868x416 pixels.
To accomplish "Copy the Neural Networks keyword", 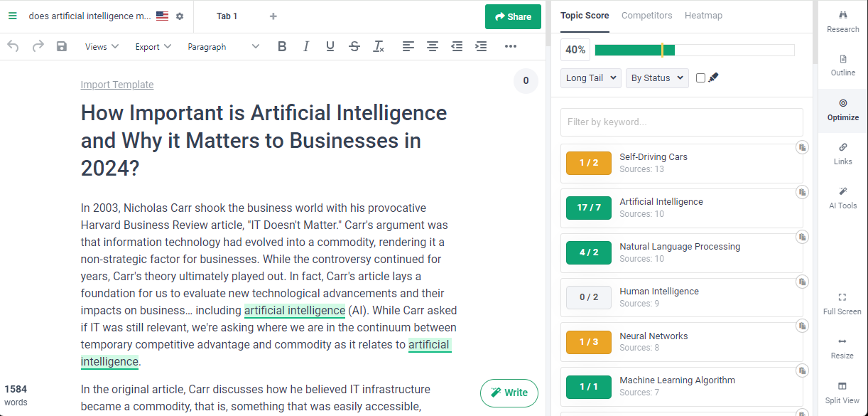I will click(x=802, y=326).
